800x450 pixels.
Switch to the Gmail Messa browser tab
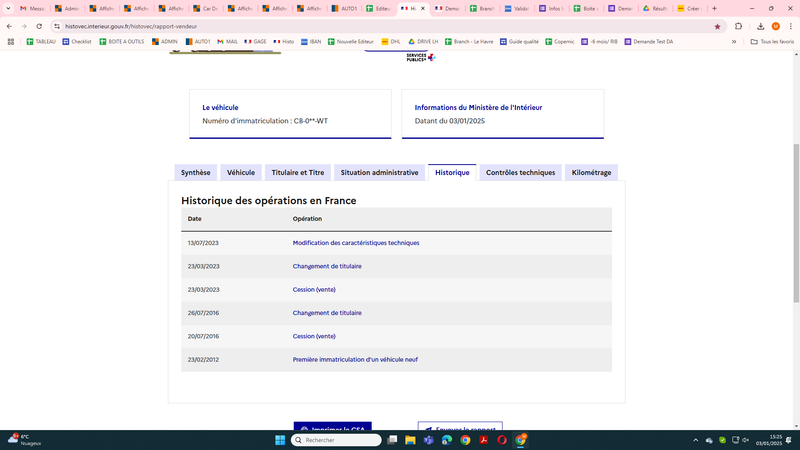click(32, 9)
